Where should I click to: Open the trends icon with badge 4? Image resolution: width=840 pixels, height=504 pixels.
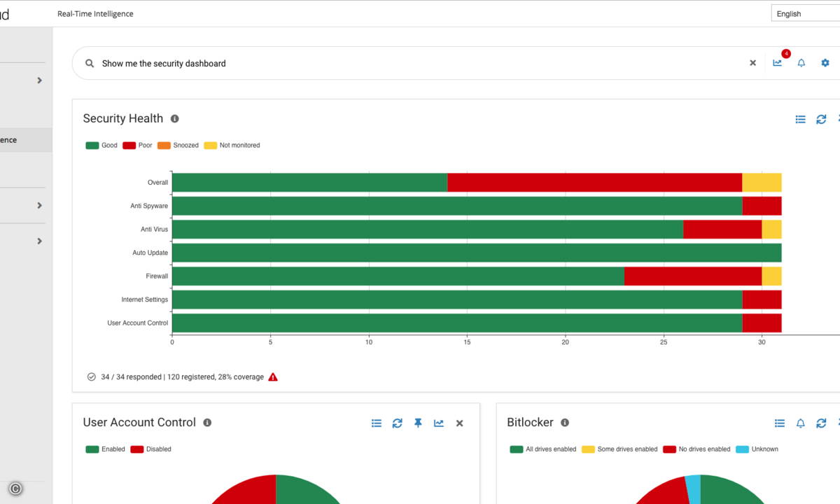click(x=778, y=62)
